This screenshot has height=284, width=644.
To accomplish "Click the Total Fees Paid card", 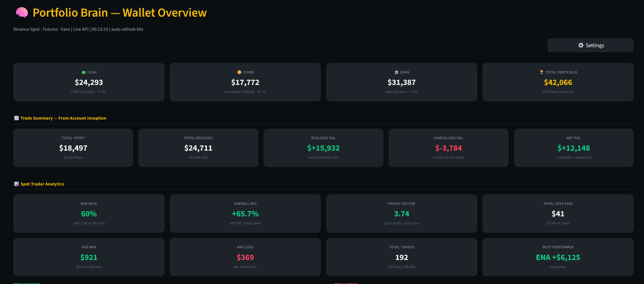I will [558, 213].
